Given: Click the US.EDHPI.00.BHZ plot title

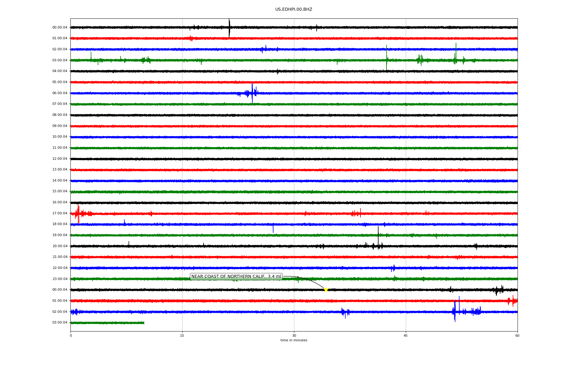Looking at the screenshot, I should click(293, 10).
